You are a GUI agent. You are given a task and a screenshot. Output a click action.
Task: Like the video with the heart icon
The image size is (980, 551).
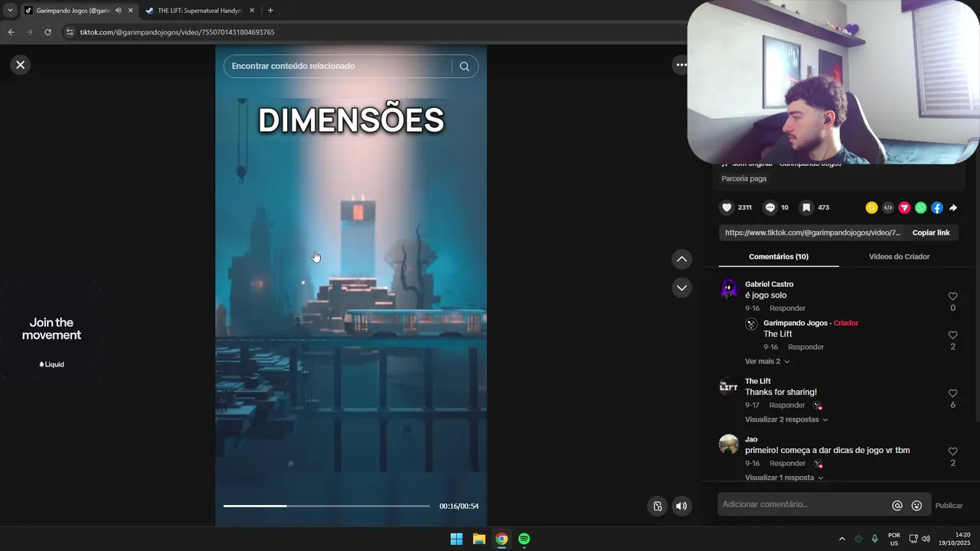727,207
